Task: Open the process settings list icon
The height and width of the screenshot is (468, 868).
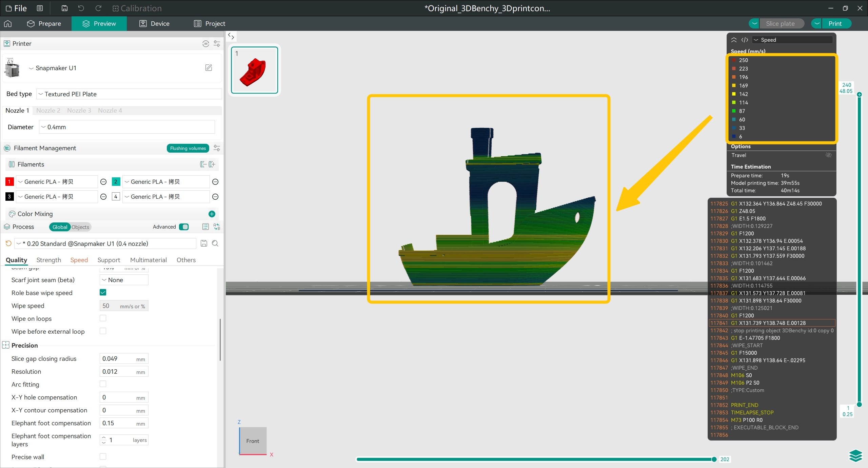Action: [x=205, y=227]
